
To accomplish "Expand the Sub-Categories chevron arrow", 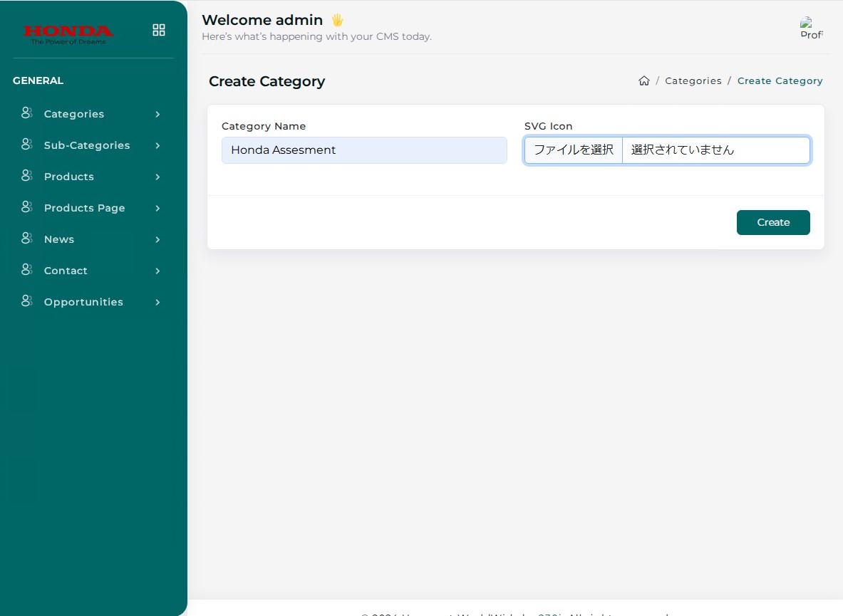I will point(157,145).
